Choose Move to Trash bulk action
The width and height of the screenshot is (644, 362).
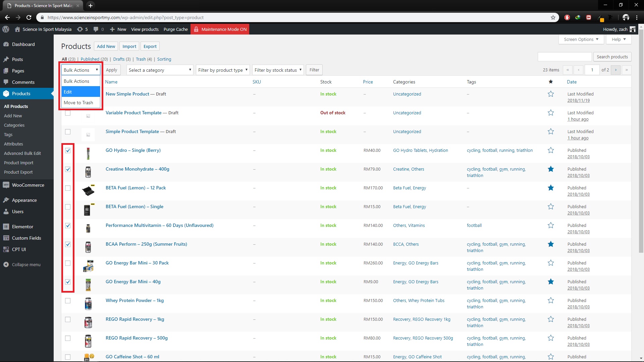[81, 103]
